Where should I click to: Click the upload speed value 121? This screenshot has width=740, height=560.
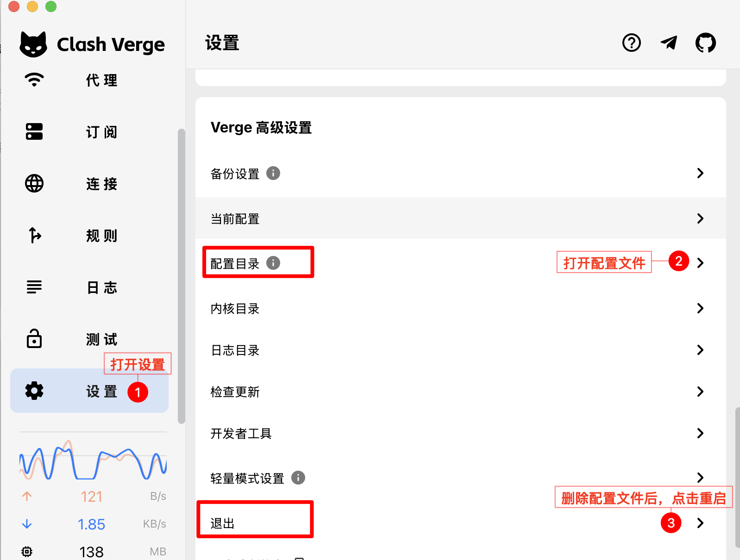[91, 497]
